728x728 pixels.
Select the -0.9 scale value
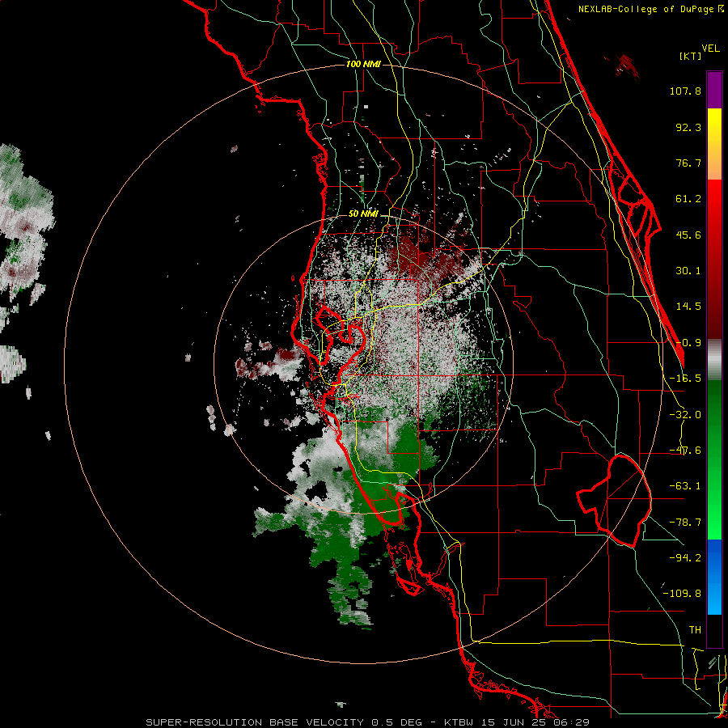(x=688, y=343)
